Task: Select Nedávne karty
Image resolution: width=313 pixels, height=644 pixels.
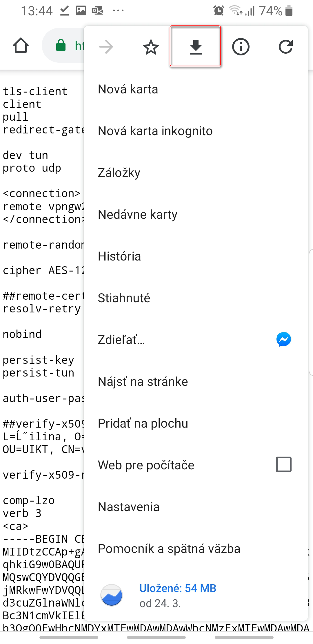Action: coord(138,215)
